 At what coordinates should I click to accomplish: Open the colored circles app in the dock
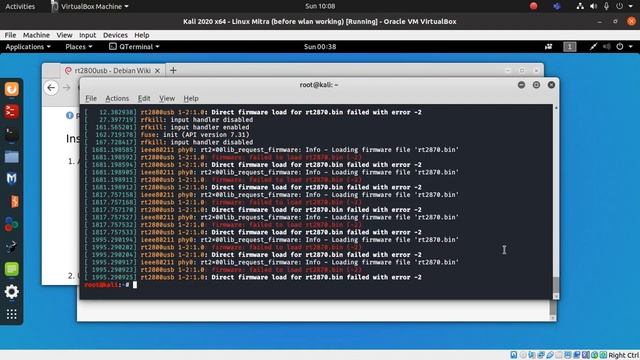click(11, 224)
